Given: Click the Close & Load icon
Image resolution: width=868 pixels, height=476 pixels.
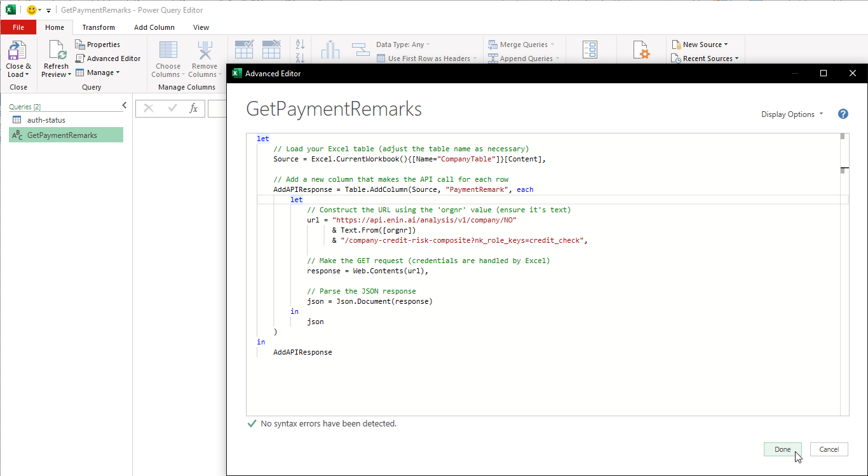Looking at the screenshot, I should point(18,50).
